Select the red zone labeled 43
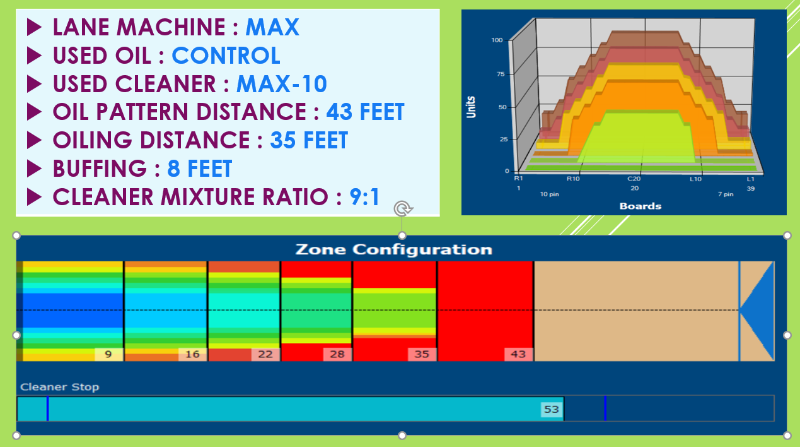This screenshot has width=800, height=447. (x=485, y=310)
